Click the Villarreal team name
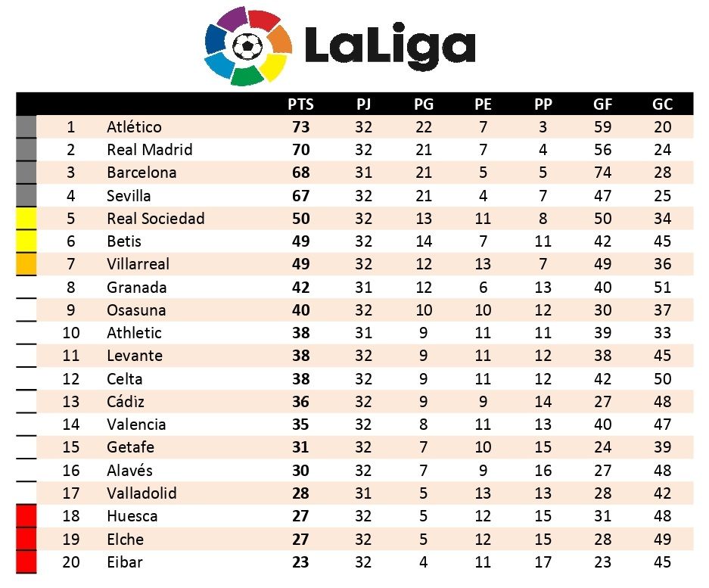 pyautogui.click(x=138, y=264)
